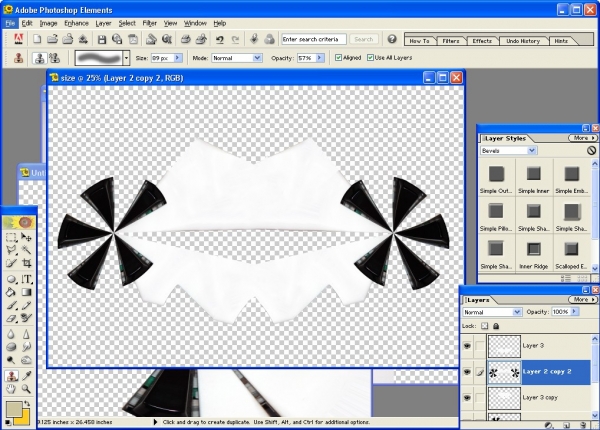Expand More menu in Layer Styles

click(582, 138)
